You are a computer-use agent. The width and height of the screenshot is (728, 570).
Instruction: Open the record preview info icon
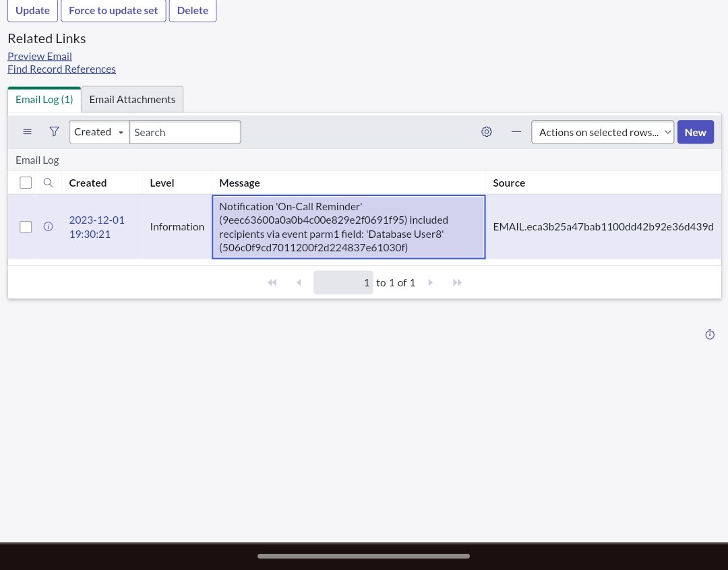click(x=47, y=226)
